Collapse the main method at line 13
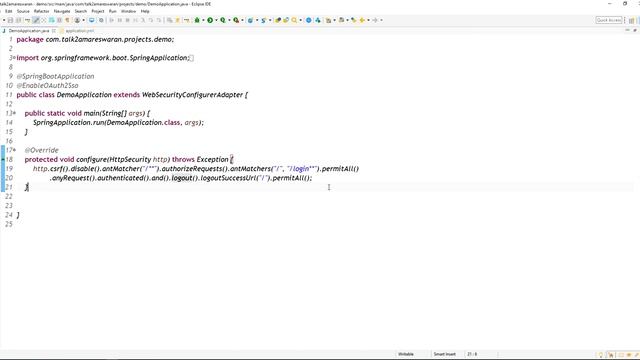The width and height of the screenshot is (640, 360). [15, 113]
